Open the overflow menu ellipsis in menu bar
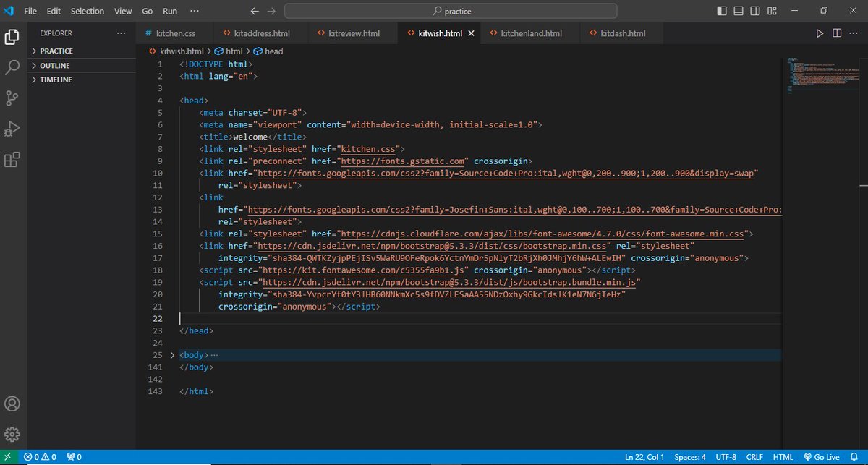Image resolution: width=868 pixels, height=465 pixels. [194, 11]
